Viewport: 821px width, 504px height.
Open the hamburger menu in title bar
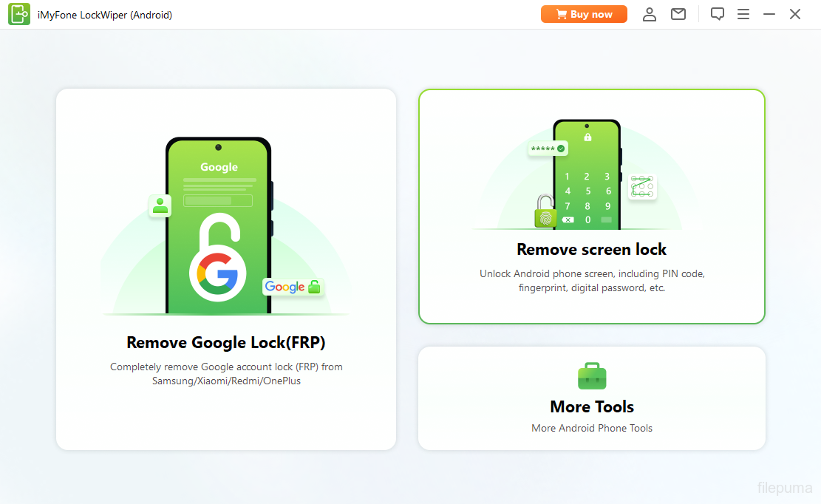point(743,14)
